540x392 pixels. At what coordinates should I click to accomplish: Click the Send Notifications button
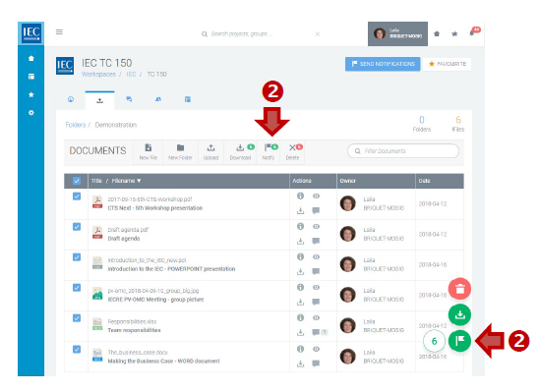coord(383,64)
